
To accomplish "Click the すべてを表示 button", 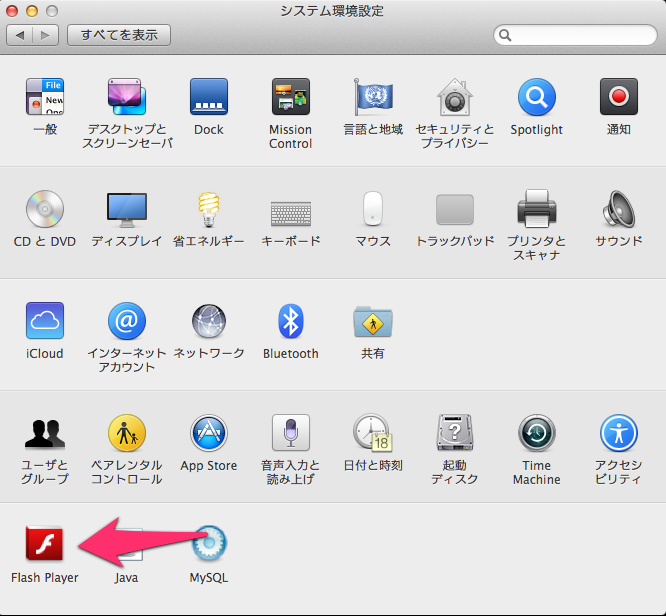I will pos(119,35).
